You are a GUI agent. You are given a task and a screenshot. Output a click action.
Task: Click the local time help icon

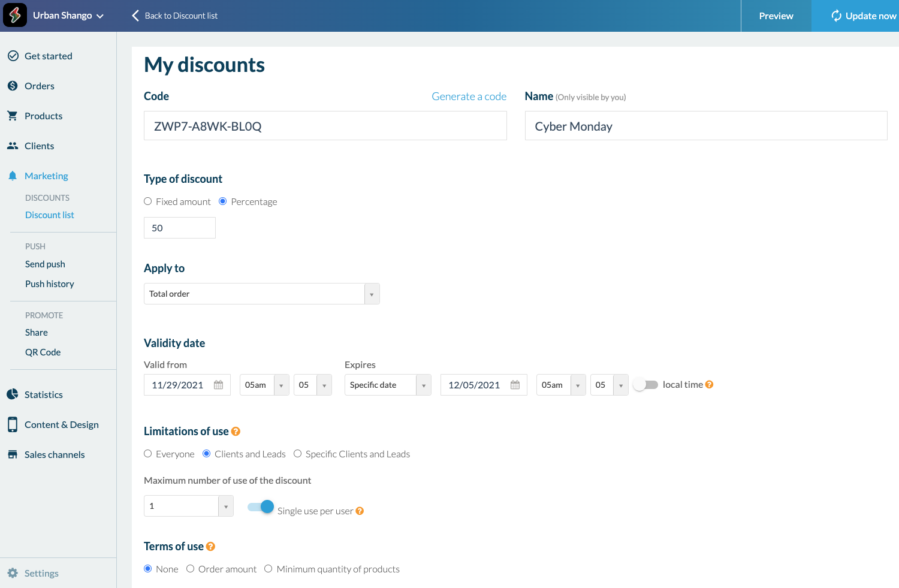click(709, 385)
